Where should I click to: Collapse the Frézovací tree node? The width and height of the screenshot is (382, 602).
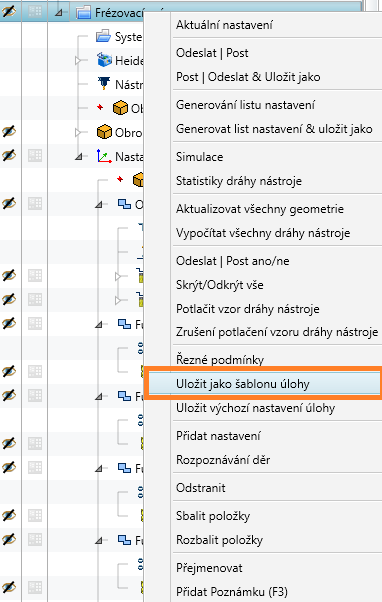59,13
